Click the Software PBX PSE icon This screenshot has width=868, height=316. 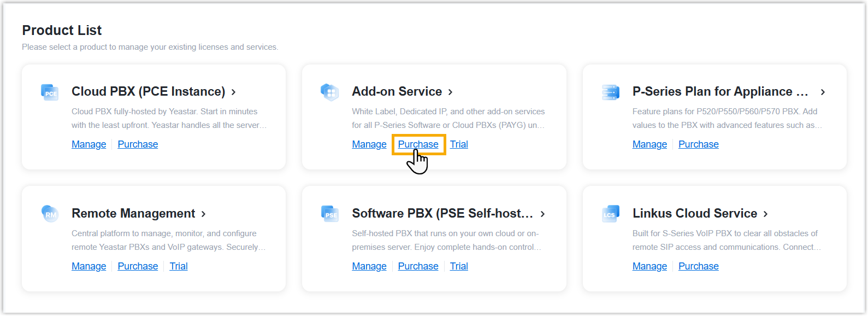tap(330, 214)
